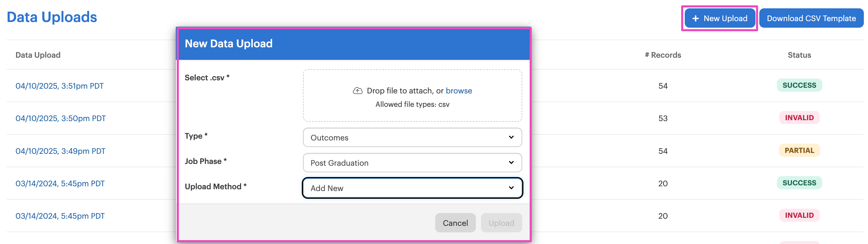Image resolution: width=868 pixels, height=244 pixels.
Task: Click the browse link to select file
Action: tap(459, 91)
